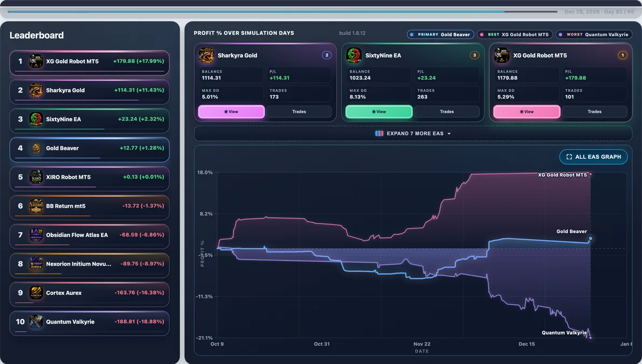Viewport: 642px width, 364px height.
Task: Open the Primary Gold Beaver selector
Action: coord(440,35)
